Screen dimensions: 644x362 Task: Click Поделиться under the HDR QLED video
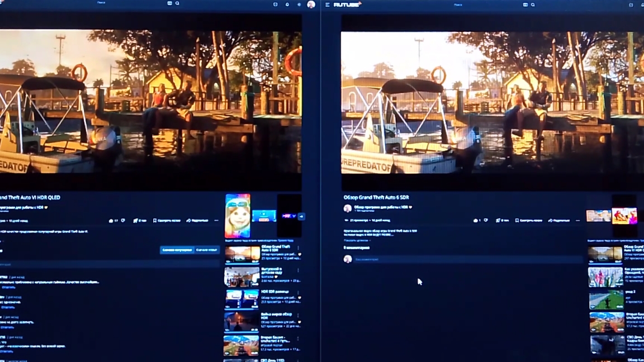click(x=197, y=221)
